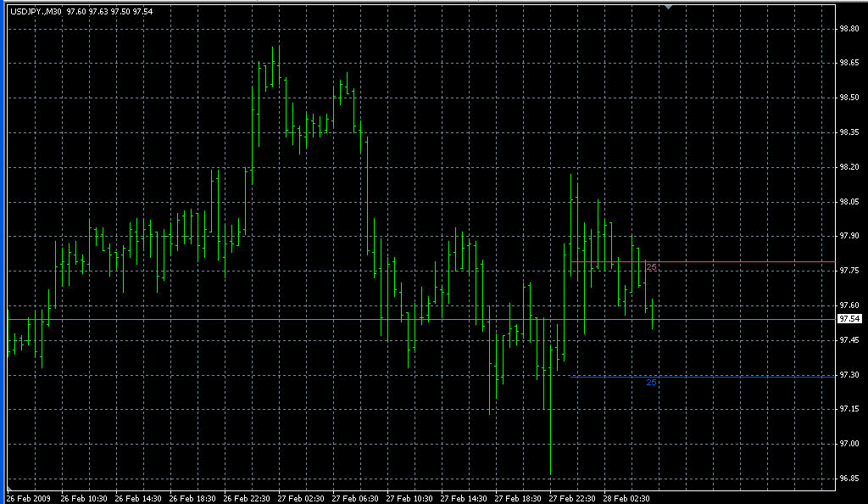868x504 pixels.
Task: Click the 98.05 price axis label
Action: pyautogui.click(x=849, y=202)
